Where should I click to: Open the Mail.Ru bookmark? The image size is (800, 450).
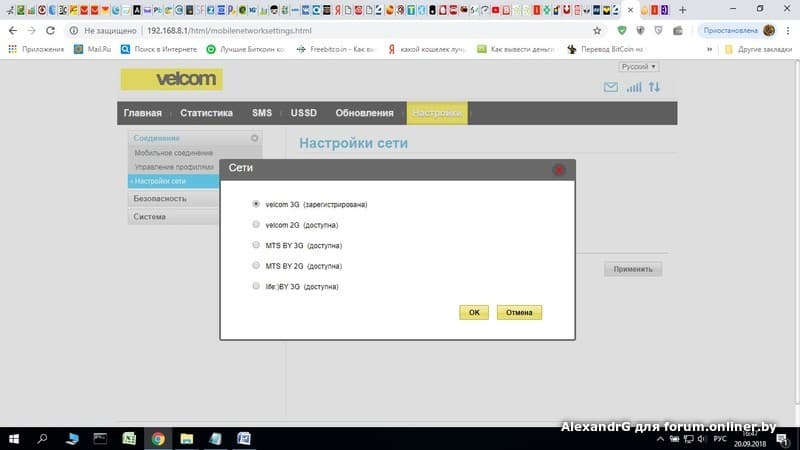tap(92, 49)
